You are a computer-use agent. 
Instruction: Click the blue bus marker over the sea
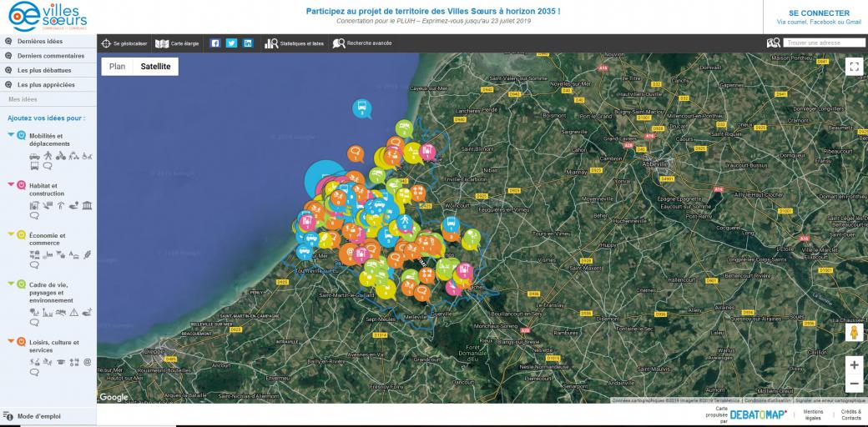pos(362,108)
